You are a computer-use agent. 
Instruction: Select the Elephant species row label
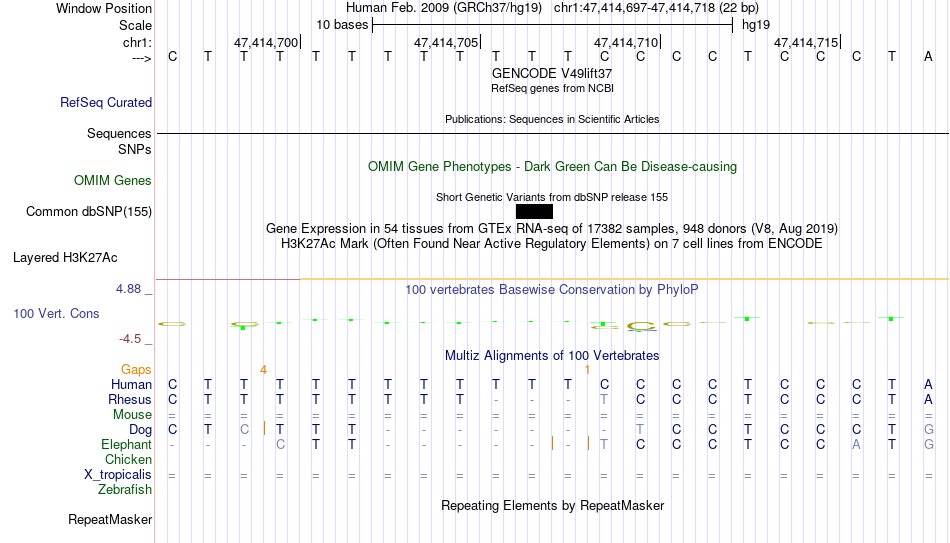[x=127, y=445]
